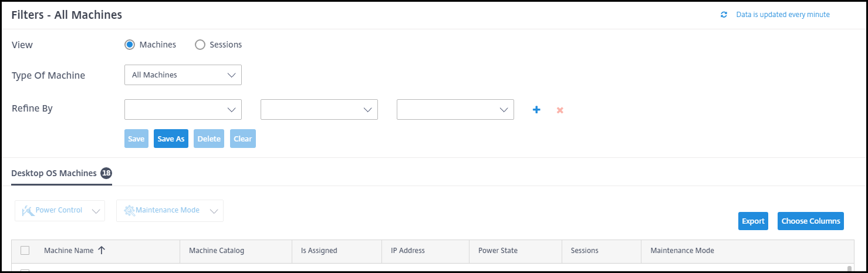Tick the select-all checkbox in table header
868x273 pixels.
click(x=25, y=250)
